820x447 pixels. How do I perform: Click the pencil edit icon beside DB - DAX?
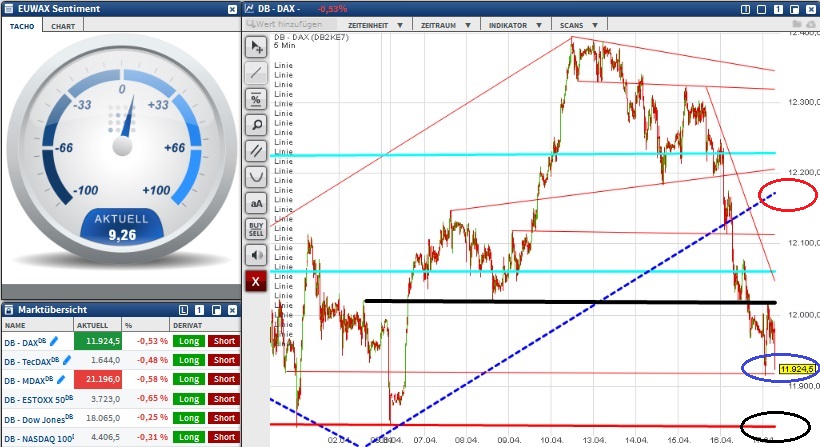[53, 341]
